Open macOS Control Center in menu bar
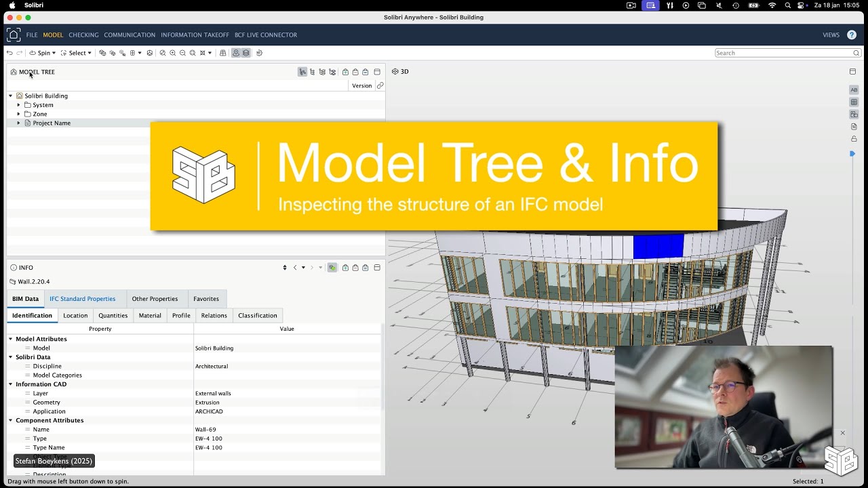 801,5
